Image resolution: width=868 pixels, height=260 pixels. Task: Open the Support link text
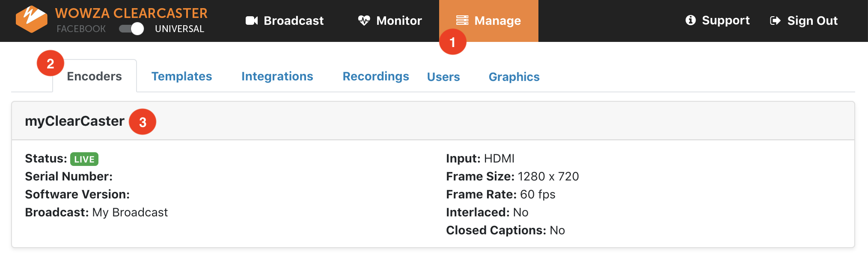tap(725, 20)
